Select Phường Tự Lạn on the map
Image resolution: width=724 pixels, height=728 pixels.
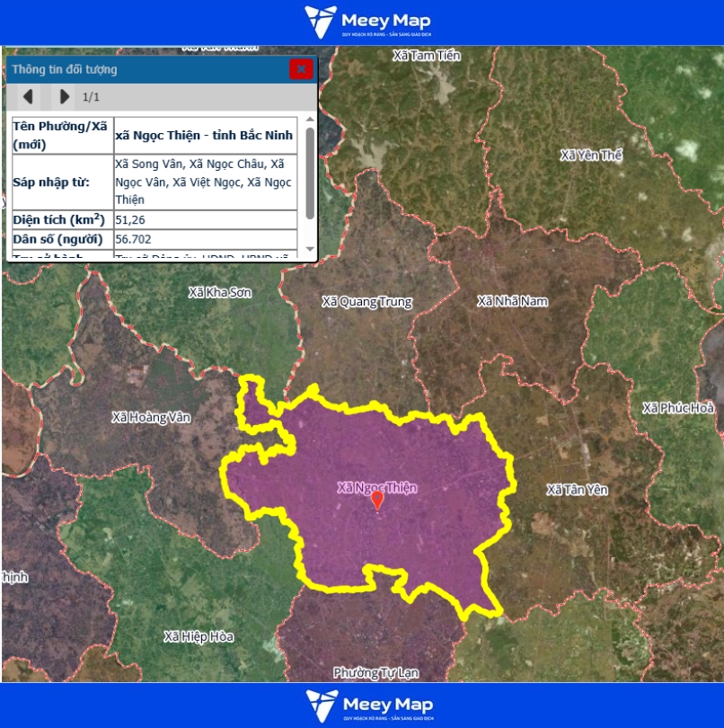375,672
